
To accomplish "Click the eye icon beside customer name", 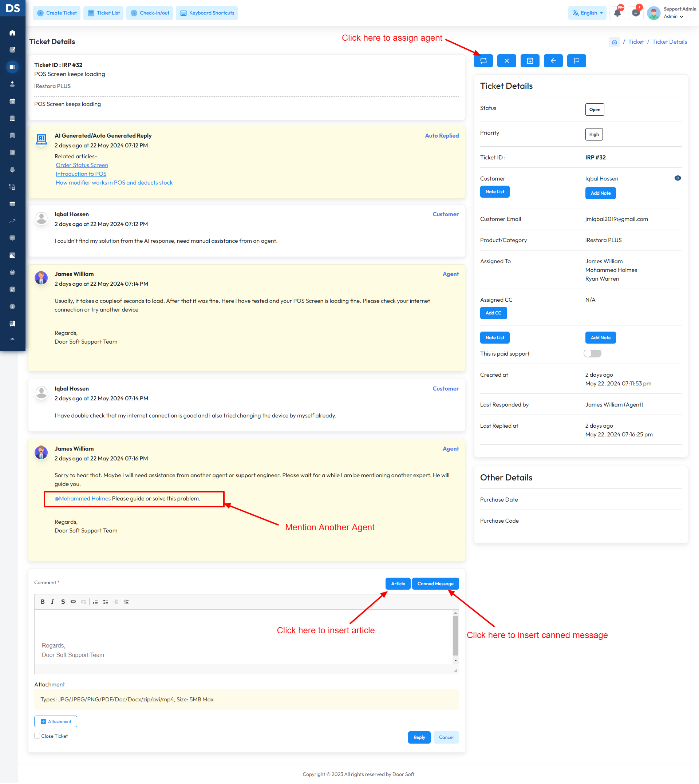I will pyautogui.click(x=678, y=178).
